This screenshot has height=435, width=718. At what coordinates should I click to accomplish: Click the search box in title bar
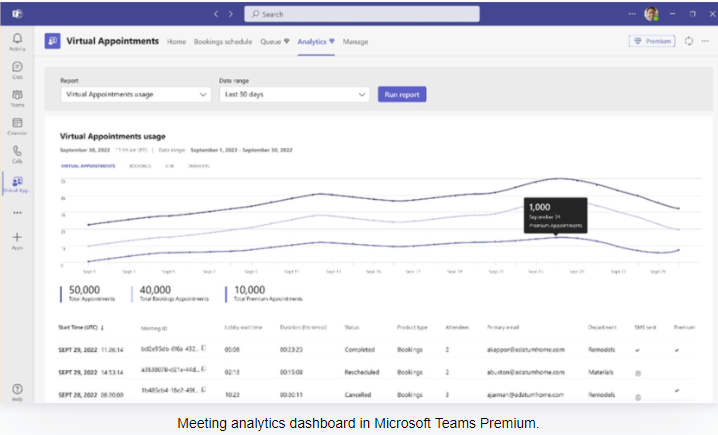click(362, 14)
